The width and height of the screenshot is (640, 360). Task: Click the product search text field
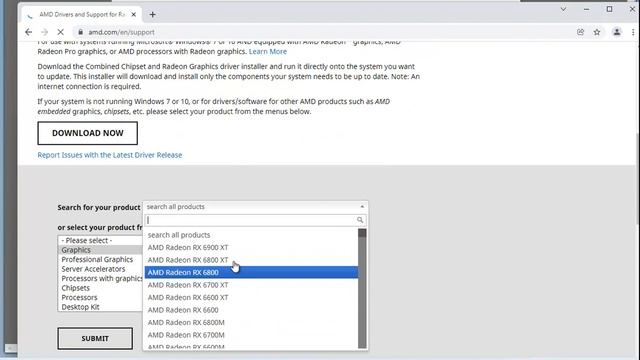pos(255,220)
